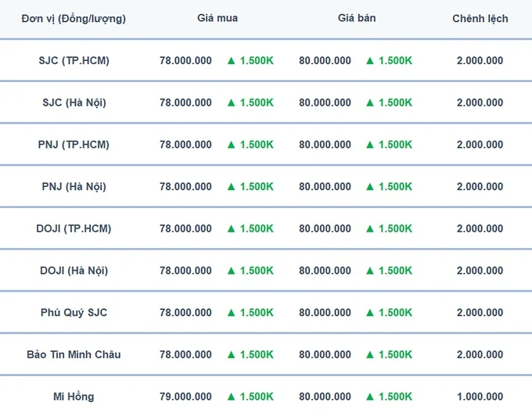Select the 'PNJ (TP.HCM)' row label
Image resolution: width=532 pixels, height=413 pixels.
pos(74,145)
